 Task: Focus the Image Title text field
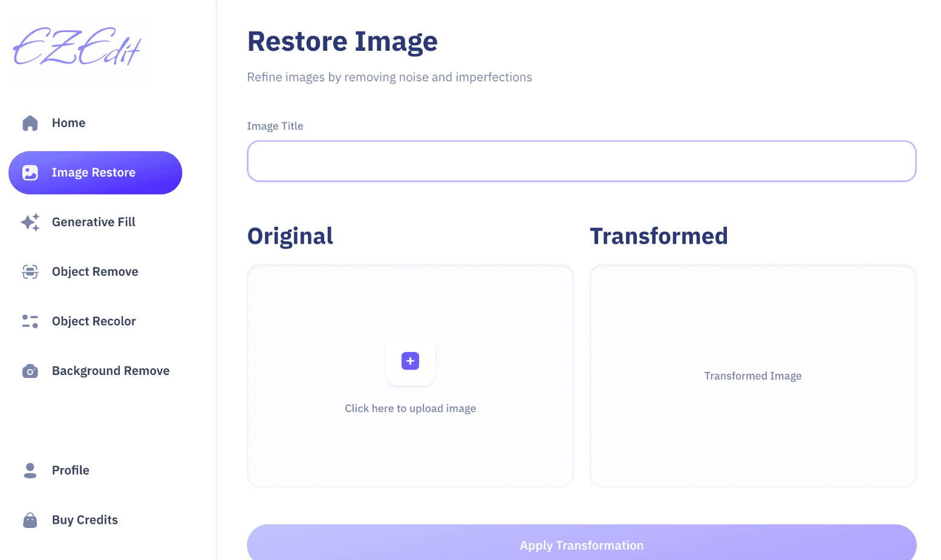[581, 161]
